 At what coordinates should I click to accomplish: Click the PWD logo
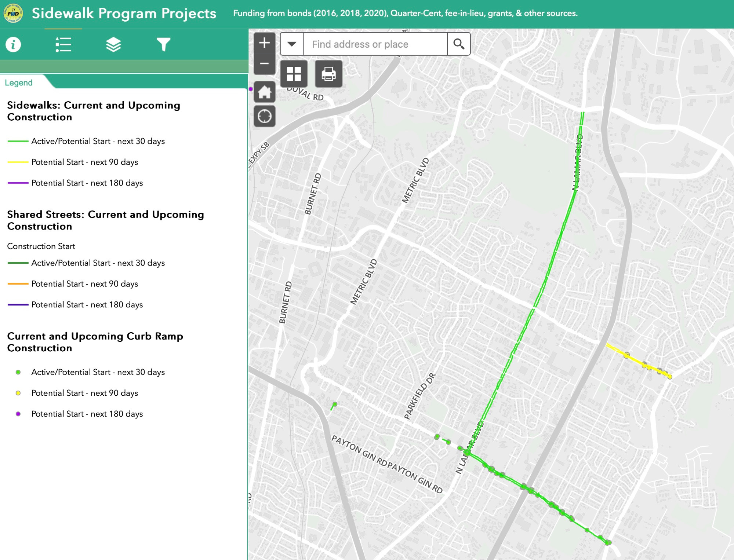tap(13, 14)
